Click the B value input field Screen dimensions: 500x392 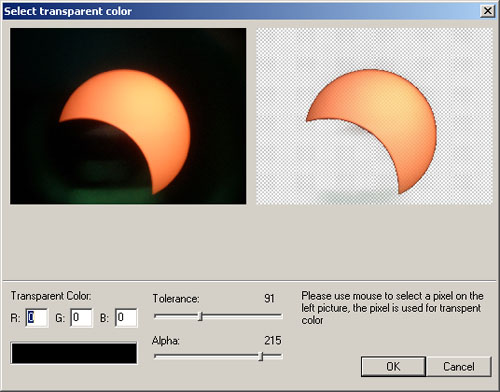126,318
